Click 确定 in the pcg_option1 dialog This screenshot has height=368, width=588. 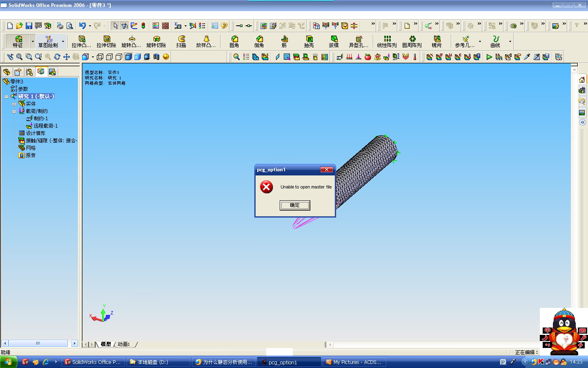pyautogui.click(x=295, y=205)
